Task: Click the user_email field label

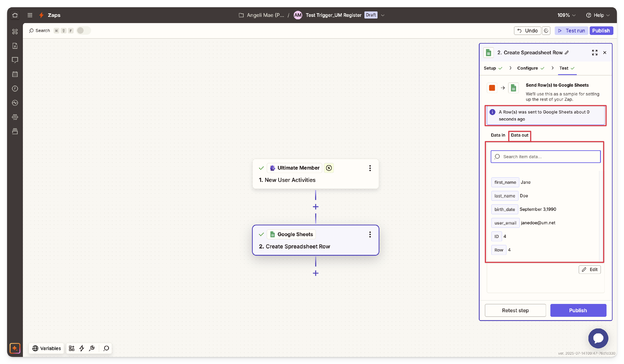Action: (505, 223)
